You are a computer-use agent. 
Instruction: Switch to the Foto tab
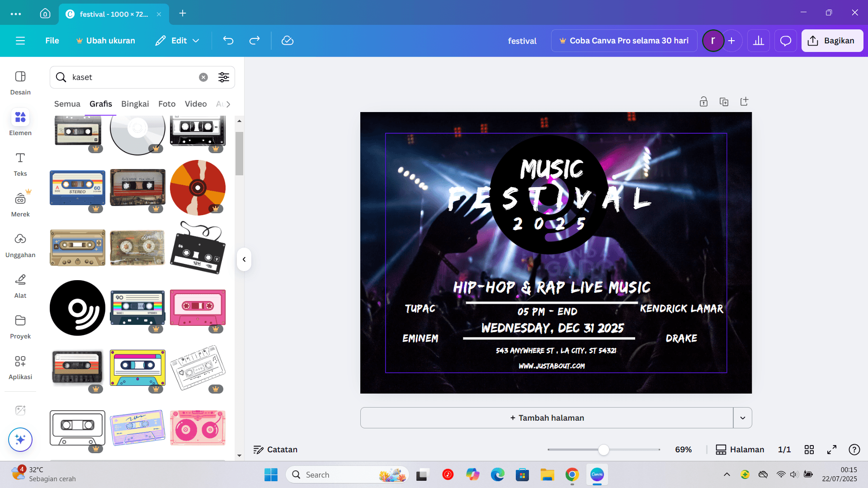click(x=167, y=104)
